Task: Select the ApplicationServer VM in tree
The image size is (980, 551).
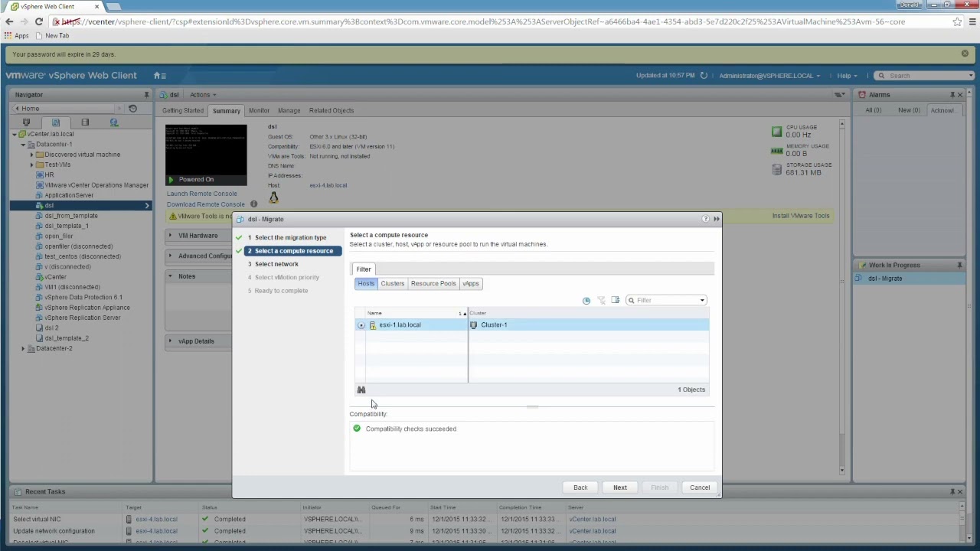Action: pyautogui.click(x=69, y=195)
